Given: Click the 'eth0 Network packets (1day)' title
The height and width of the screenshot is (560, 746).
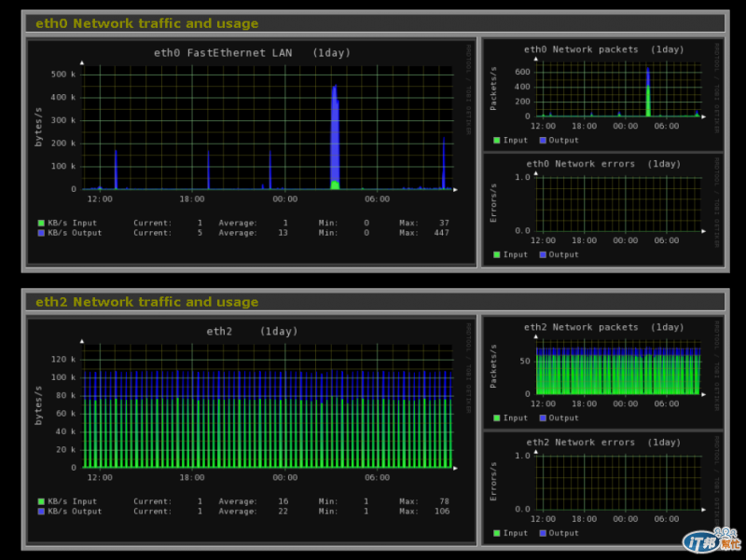Looking at the screenshot, I should tap(603, 49).
